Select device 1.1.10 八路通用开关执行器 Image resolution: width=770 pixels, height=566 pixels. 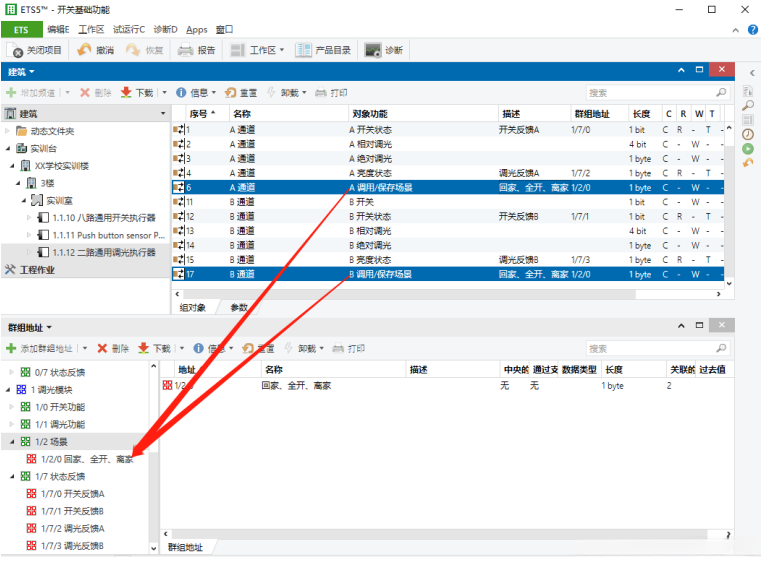[x=104, y=217]
